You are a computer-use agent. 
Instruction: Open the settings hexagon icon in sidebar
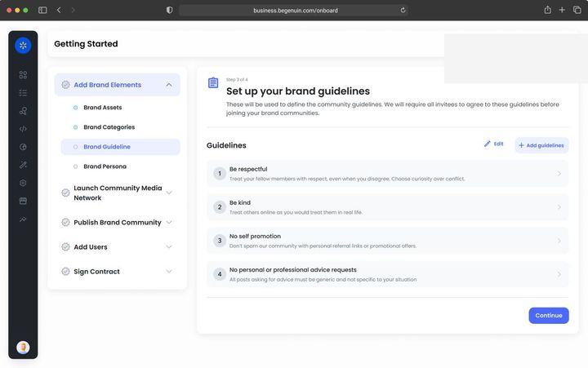pyautogui.click(x=23, y=183)
